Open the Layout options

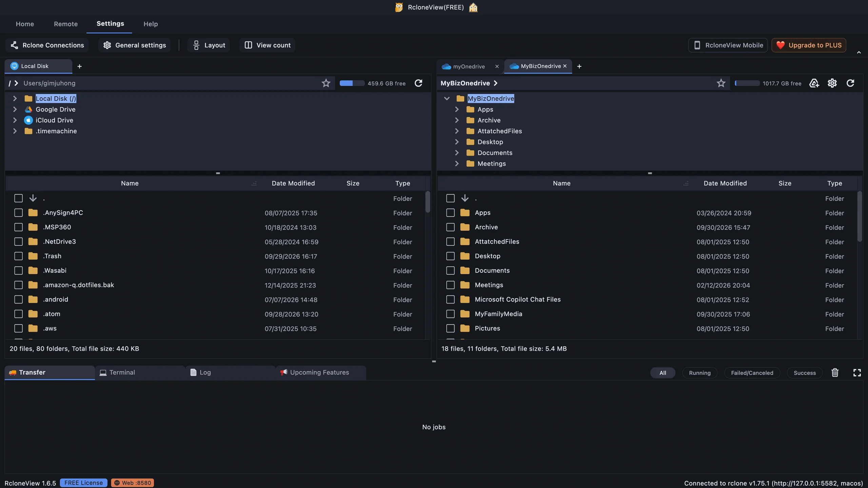coord(209,45)
